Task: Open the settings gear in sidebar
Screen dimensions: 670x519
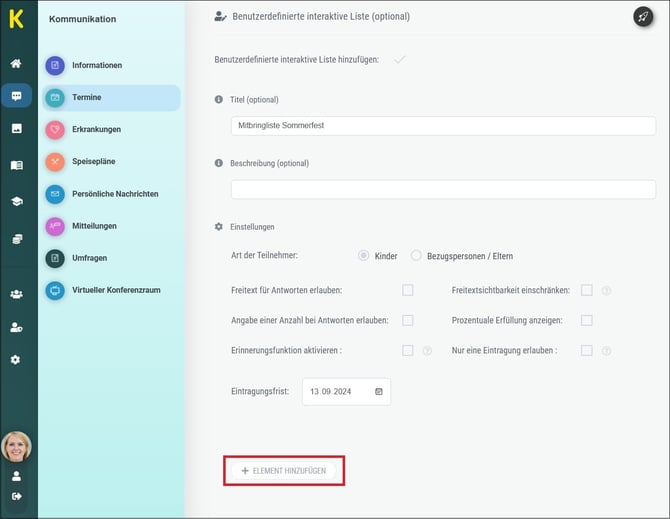Action: tap(15, 360)
